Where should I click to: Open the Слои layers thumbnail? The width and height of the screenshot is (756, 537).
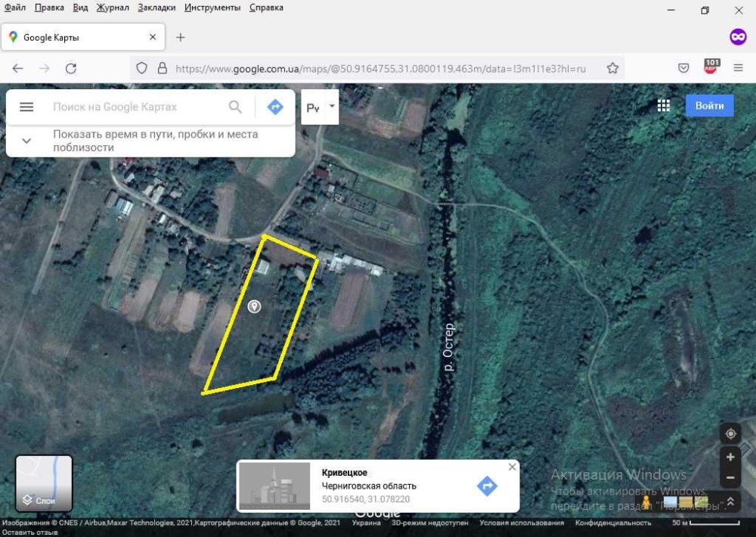click(44, 483)
